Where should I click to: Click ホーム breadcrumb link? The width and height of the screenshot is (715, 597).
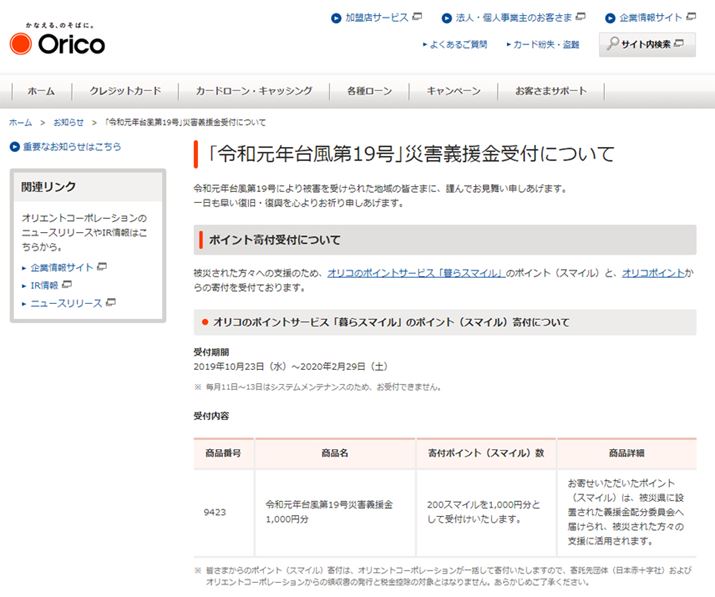[x=21, y=122]
